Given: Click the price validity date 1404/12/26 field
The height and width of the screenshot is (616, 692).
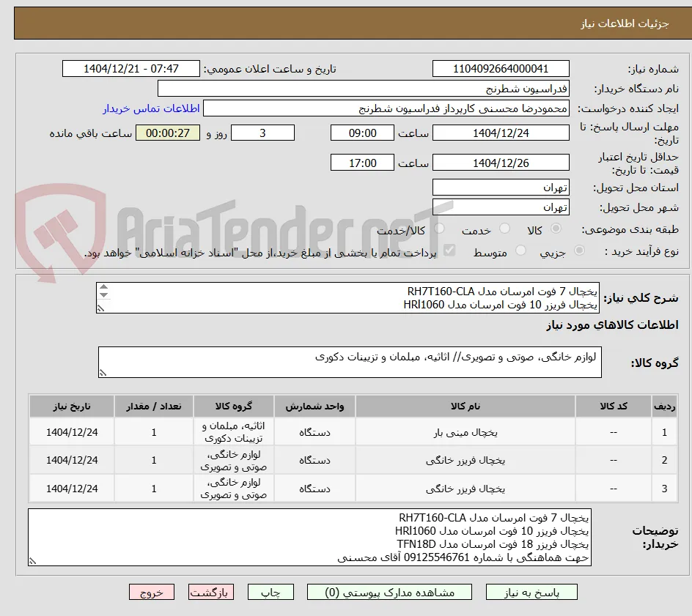Looking at the screenshot, I should coord(501,163).
